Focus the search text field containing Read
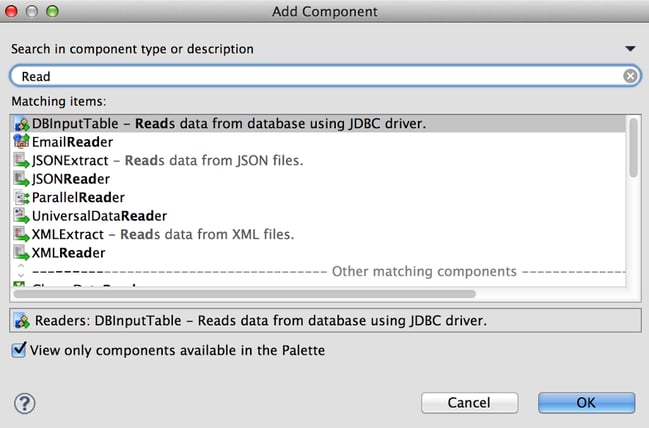 [x=319, y=76]
